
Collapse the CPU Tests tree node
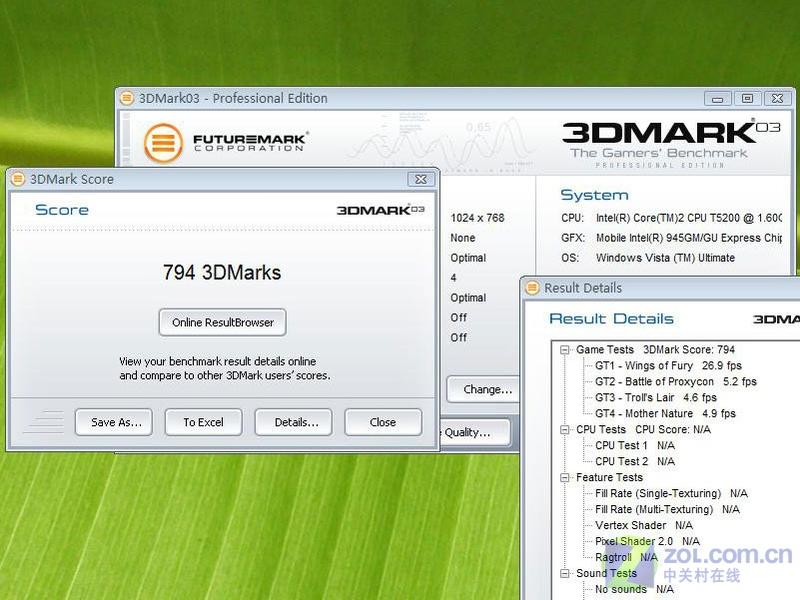point(564,430)
